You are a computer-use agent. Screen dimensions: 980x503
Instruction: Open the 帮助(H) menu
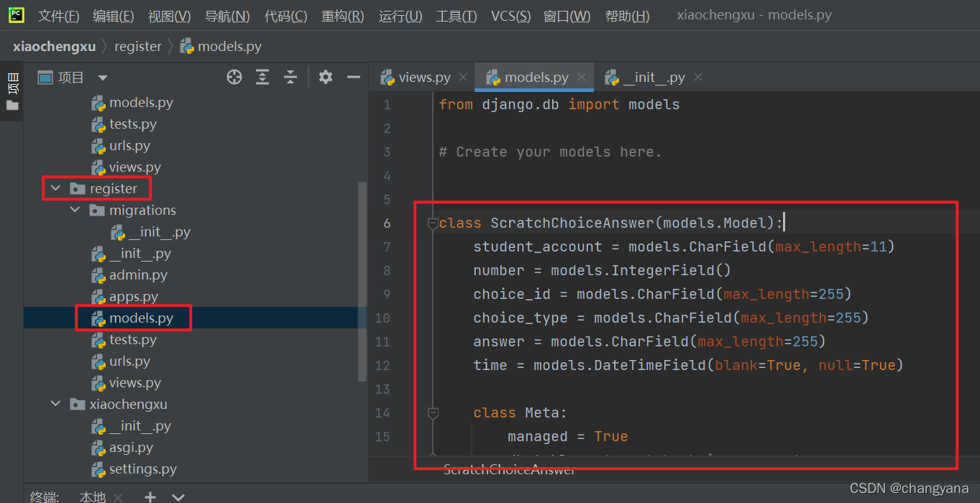[x=627, y=16]
